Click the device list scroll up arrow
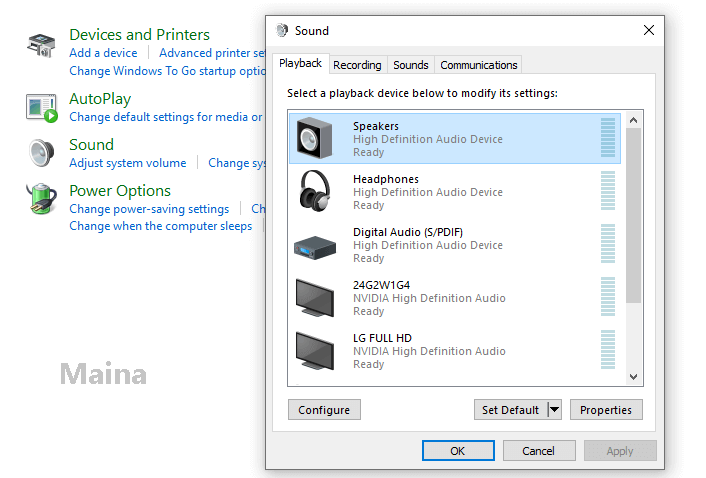The width and height of the screenshot is (706, 478). coord(634,120)
